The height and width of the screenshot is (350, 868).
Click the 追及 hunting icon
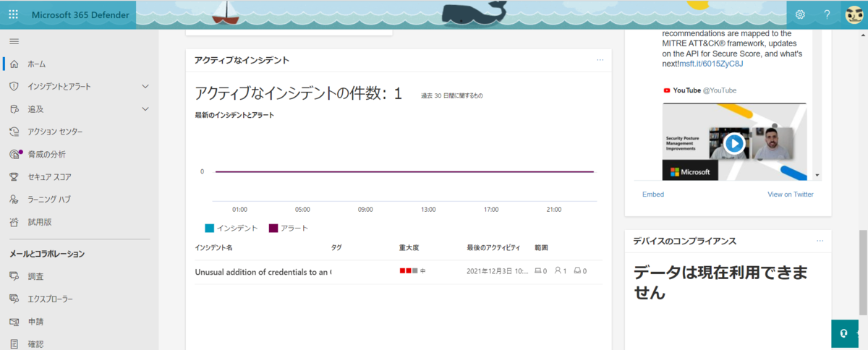(14, 109)
